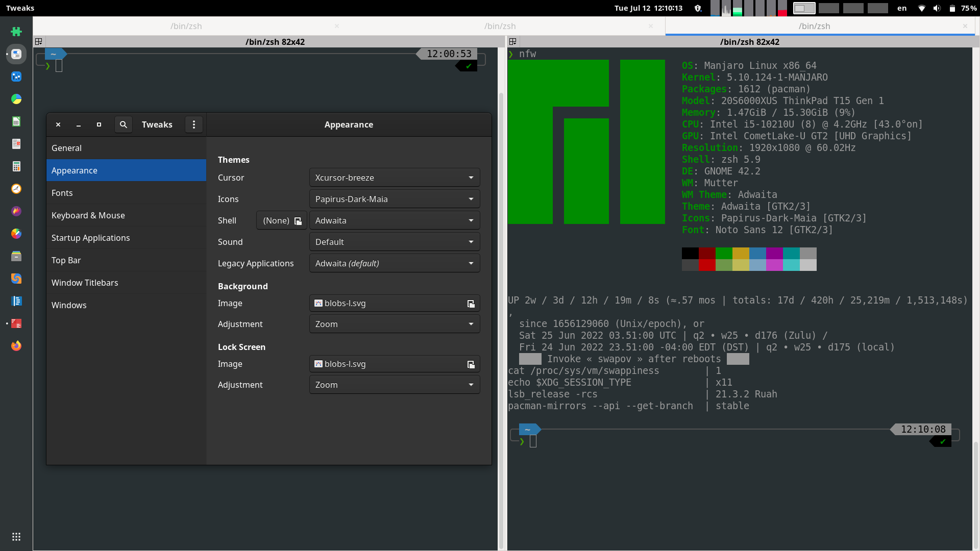
Task: Change Lock Screen Adjustment dropdown
Action: coord(395,385)
